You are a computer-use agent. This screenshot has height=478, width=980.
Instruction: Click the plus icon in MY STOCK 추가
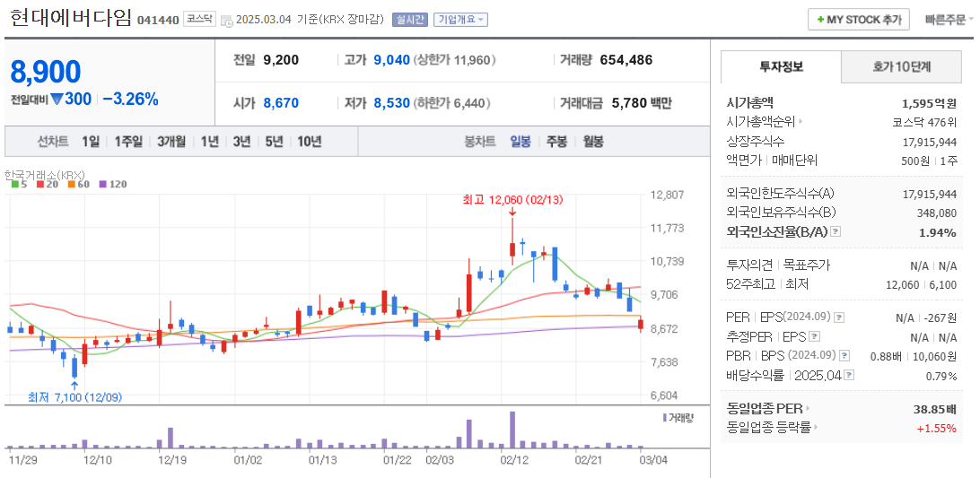pos(820,20)
